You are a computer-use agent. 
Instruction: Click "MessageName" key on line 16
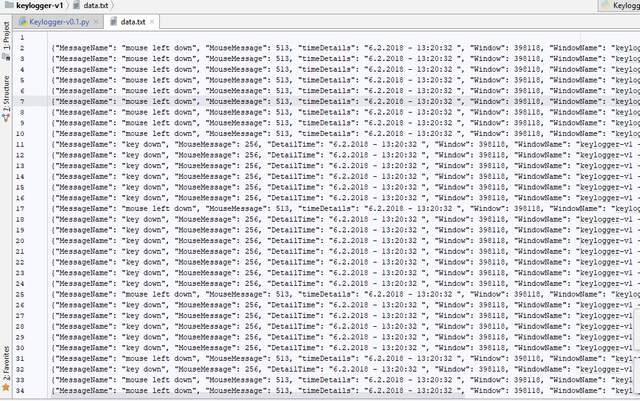click(x=86, y=198)
